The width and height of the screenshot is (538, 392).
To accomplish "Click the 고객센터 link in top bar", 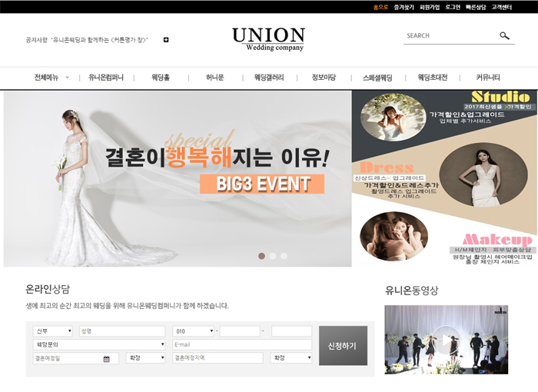I will pyautogui.click(x=502, y=7).
